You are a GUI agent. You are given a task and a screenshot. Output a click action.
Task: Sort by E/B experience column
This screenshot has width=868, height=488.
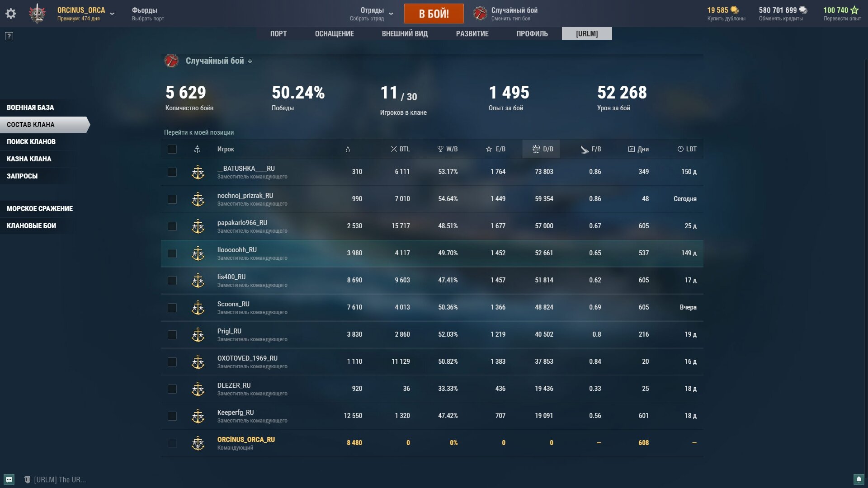[x=495, y=149]
